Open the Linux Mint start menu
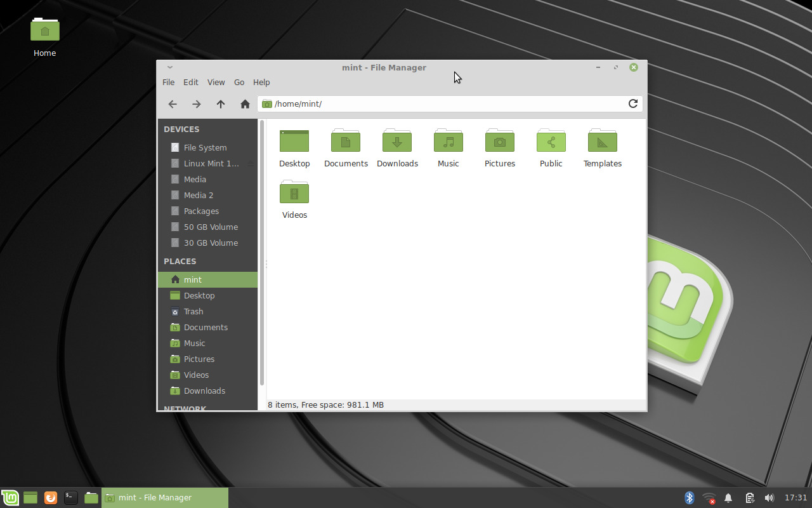The width and height of the screenshot is (812, 508). [10, 498]
